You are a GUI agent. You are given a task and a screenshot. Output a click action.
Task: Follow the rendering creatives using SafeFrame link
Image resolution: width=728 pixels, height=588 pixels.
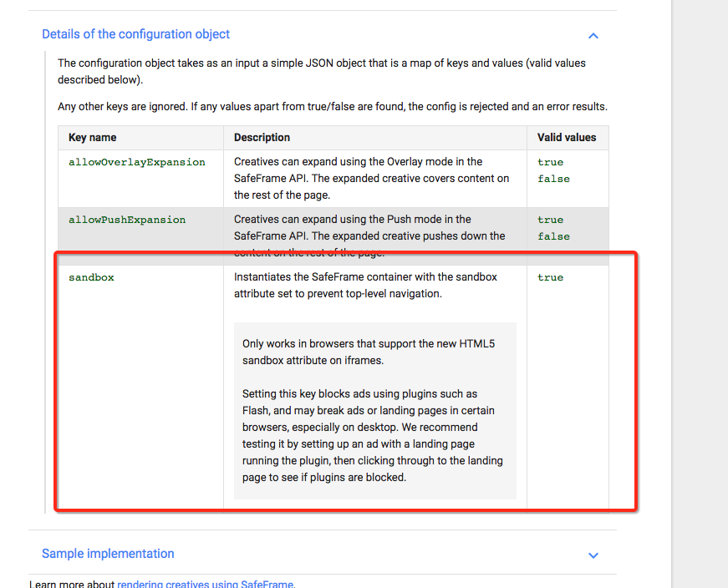206,584
